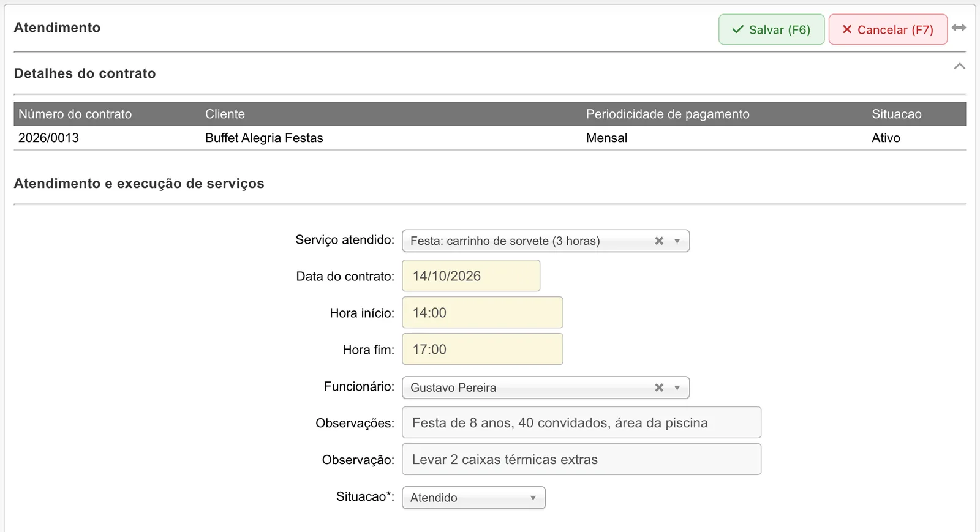Open the Situacao dropdown showing Atendido

pyautogui.click(x=473, y=498)
